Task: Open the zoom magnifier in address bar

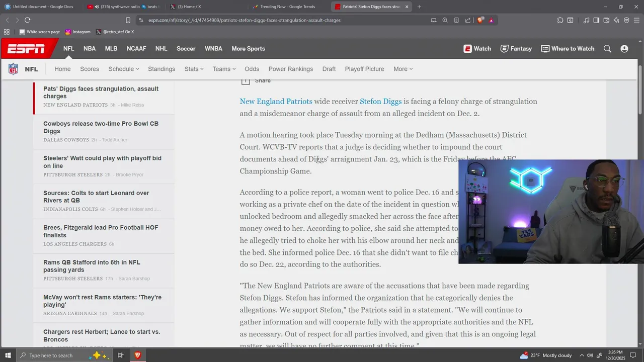Action: click(445, 20)
